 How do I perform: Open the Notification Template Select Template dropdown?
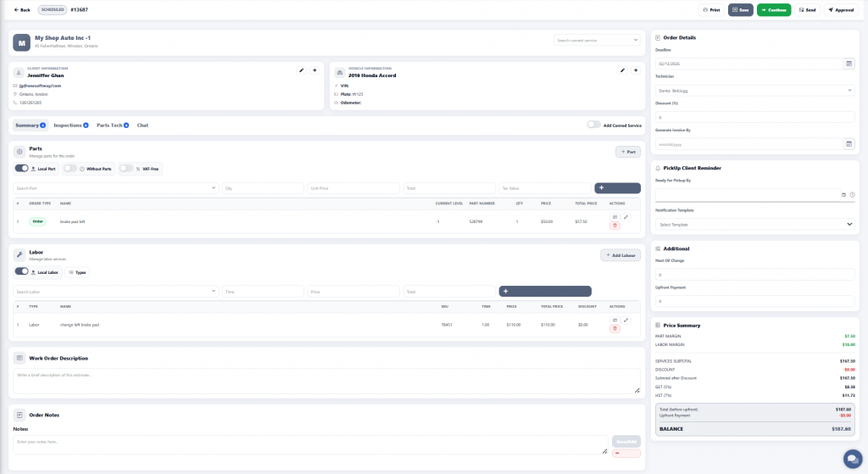click(x=754, y=225)
